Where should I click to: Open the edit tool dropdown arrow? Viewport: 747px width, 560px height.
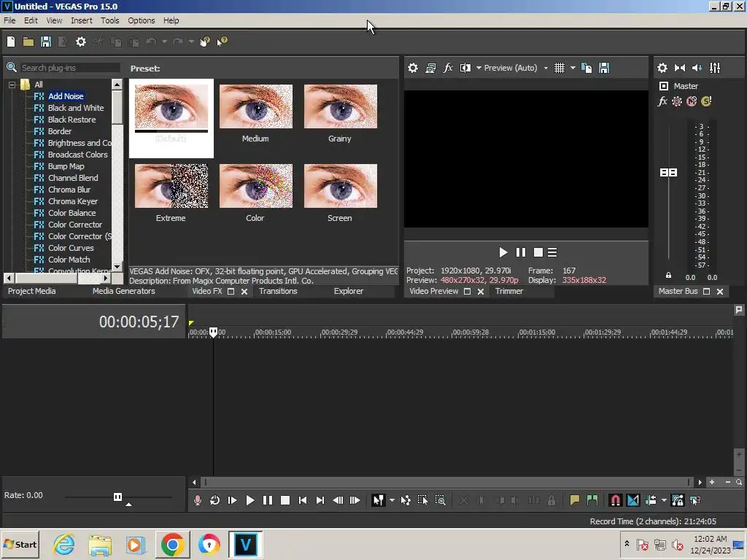tap(392, 500)
